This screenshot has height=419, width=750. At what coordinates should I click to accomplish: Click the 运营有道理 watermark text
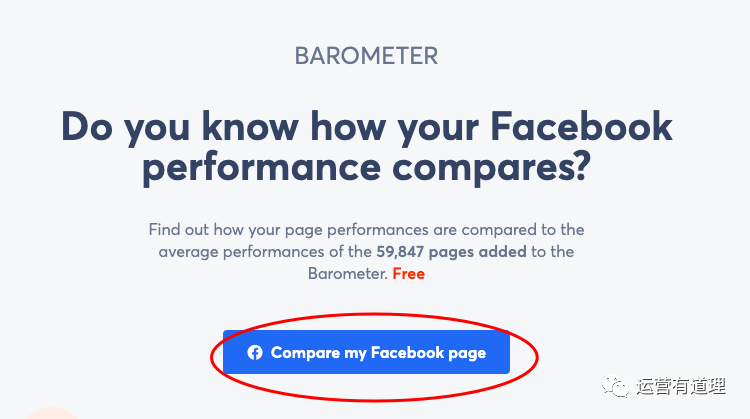(x=685, y=386)
